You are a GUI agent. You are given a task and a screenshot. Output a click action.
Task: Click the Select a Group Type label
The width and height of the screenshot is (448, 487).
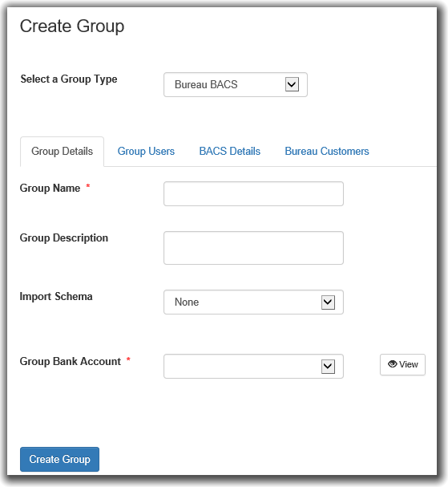click(x=69, y=79)
